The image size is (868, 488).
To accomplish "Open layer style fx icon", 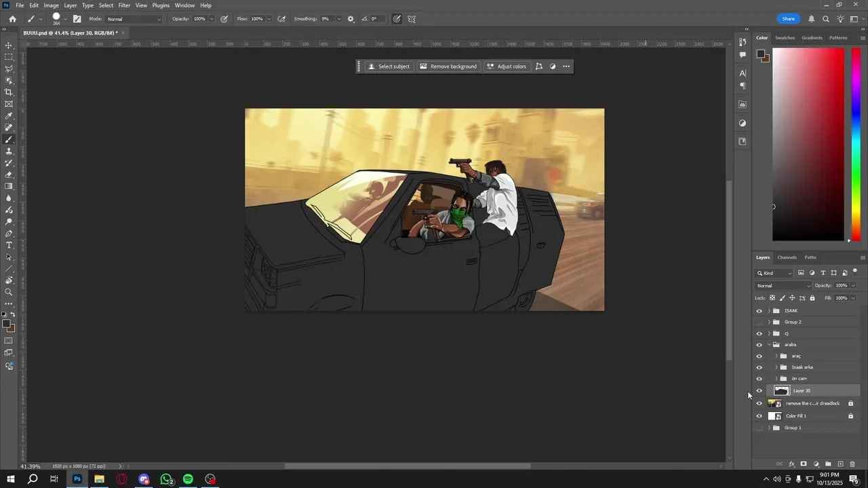I will tap(791, 464).
